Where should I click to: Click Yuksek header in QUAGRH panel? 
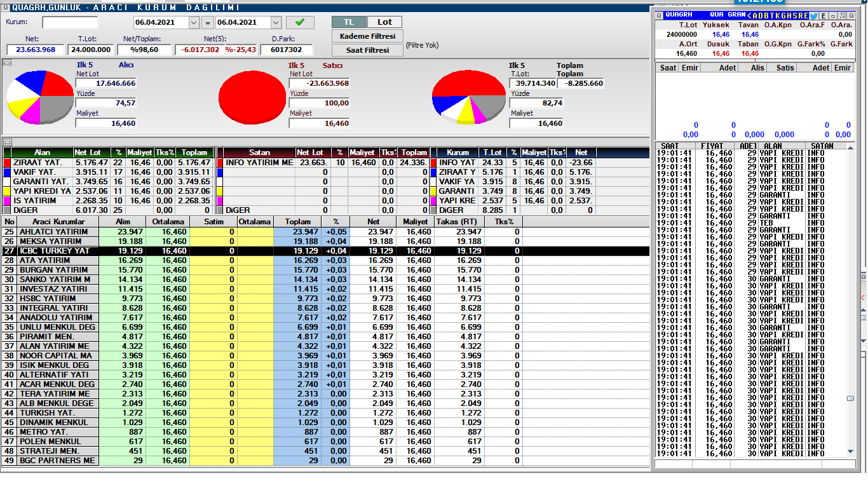coord(716,25)
